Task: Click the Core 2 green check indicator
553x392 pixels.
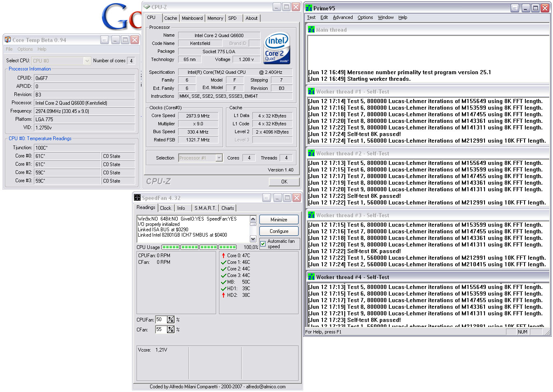Action: click(224, 269)
